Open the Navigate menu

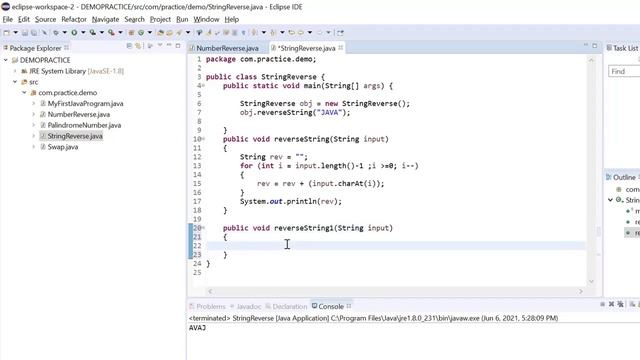[x=105, y=19]
